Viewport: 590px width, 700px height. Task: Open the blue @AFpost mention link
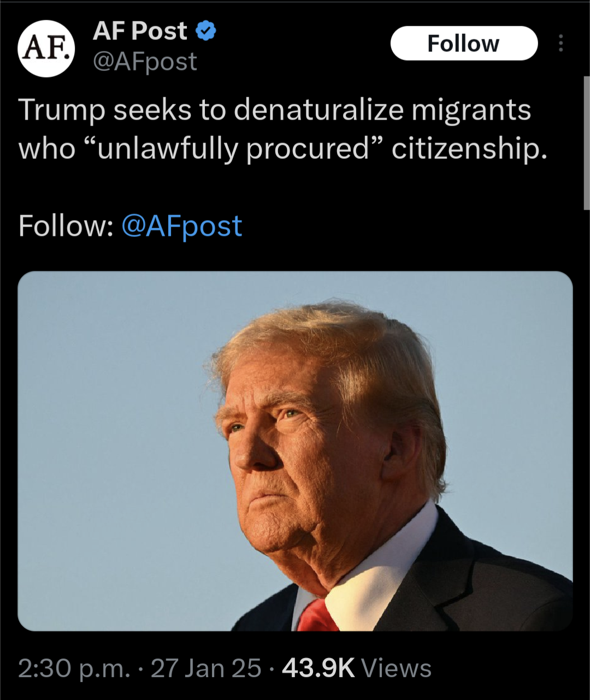[181, 226]
